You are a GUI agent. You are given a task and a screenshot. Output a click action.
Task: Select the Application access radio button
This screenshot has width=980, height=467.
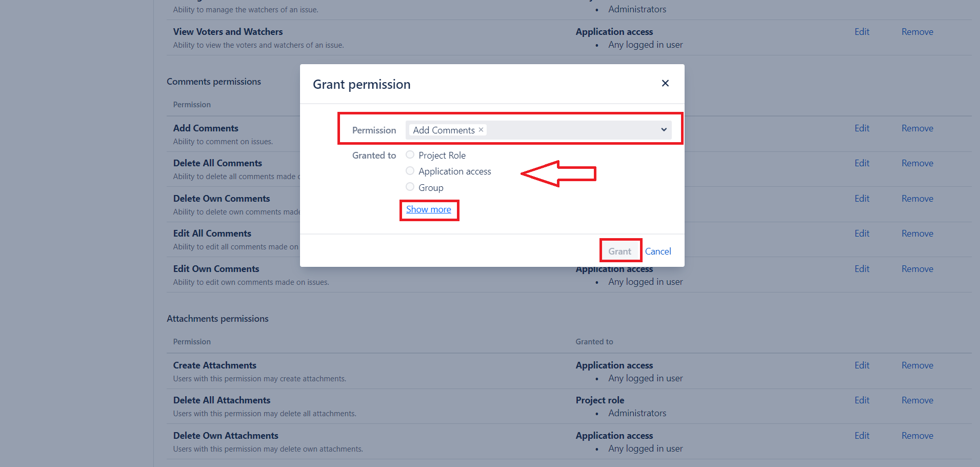click(410, 171)
